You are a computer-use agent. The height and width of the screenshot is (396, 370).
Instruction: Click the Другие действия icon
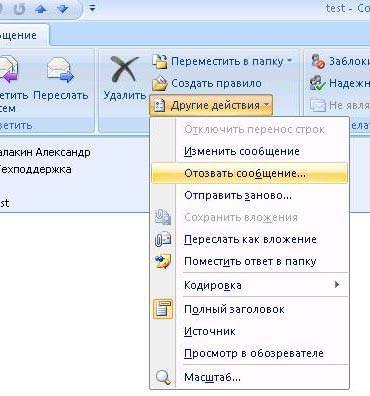[x=160, y=106]
